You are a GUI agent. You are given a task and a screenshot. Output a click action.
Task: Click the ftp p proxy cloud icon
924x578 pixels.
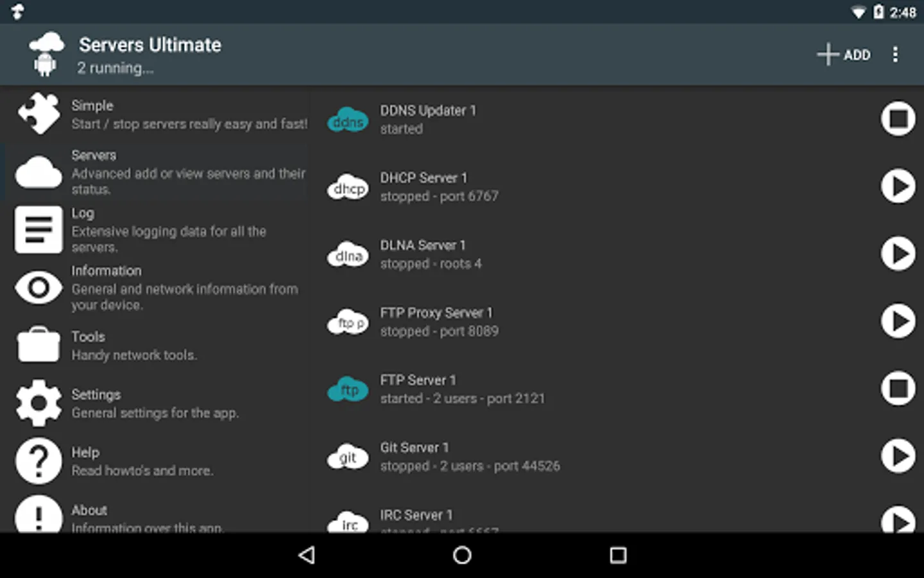[348, 323]
